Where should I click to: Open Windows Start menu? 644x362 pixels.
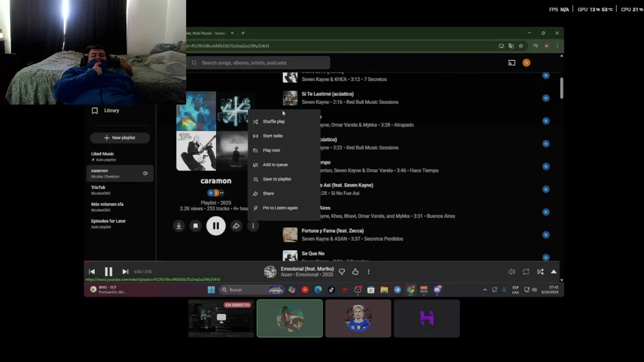pyautogui.click(x=211, y=290)
